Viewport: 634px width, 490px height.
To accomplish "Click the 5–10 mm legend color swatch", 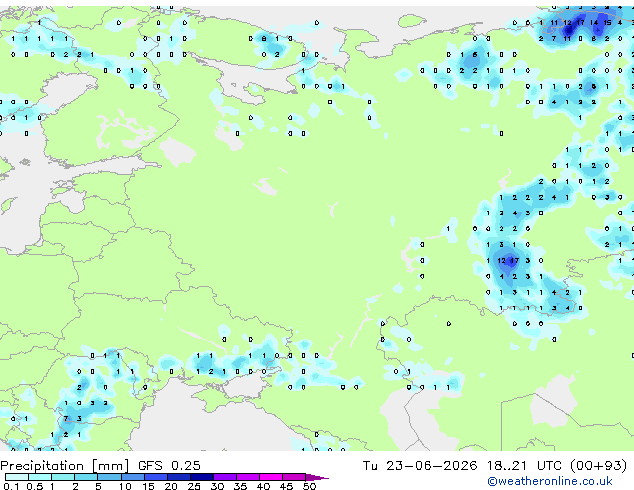I will tap(110, 477).
